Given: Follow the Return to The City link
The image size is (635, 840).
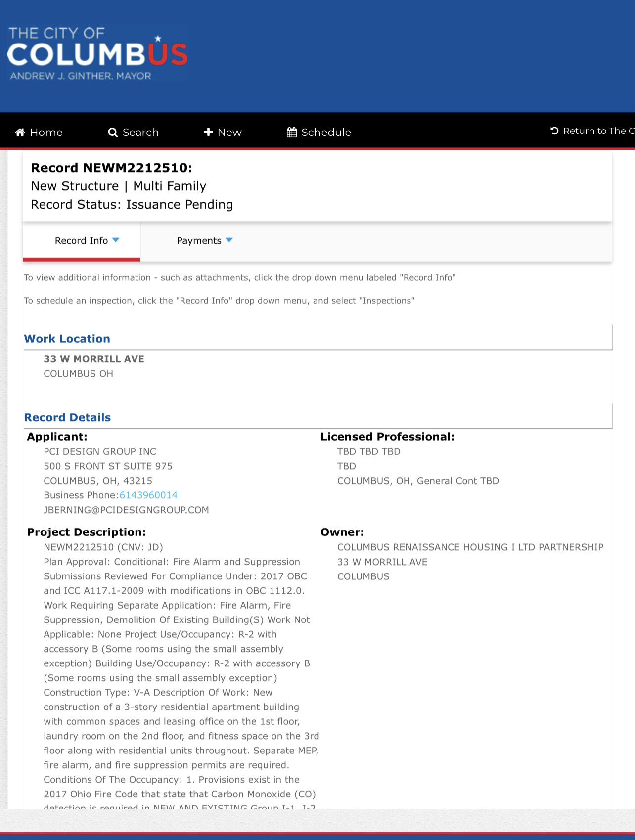Looking at the screenshot, I should tap(592, 131).
